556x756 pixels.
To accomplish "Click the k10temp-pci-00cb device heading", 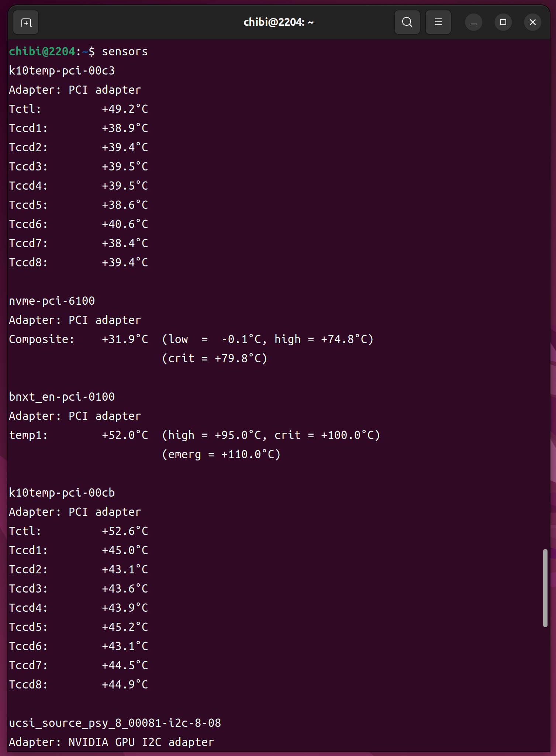I will click(x=62, y=493).
